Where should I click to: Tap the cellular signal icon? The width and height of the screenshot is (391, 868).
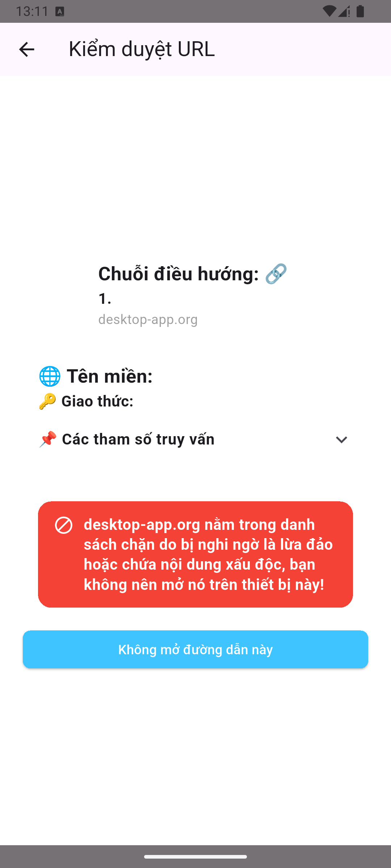[344, 11]
